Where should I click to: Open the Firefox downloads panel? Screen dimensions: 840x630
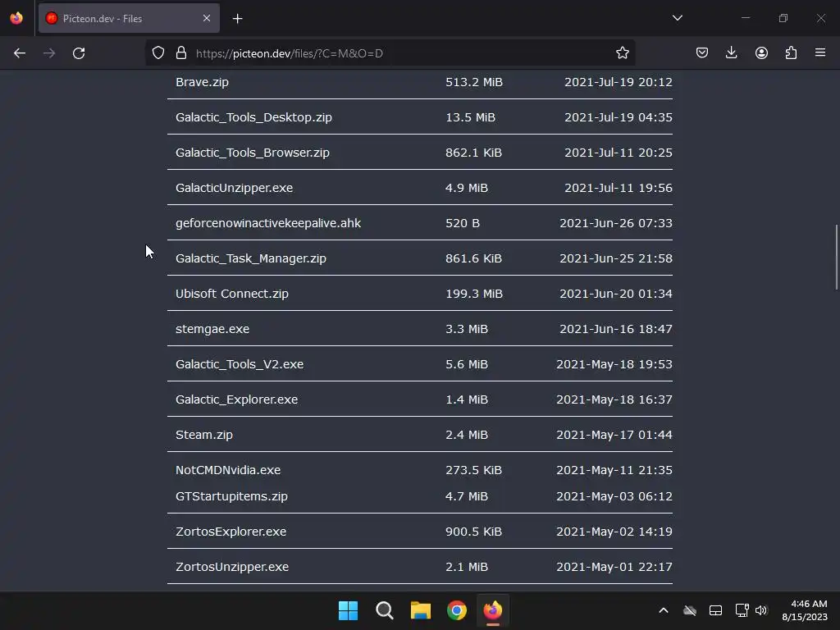point(731,52)
